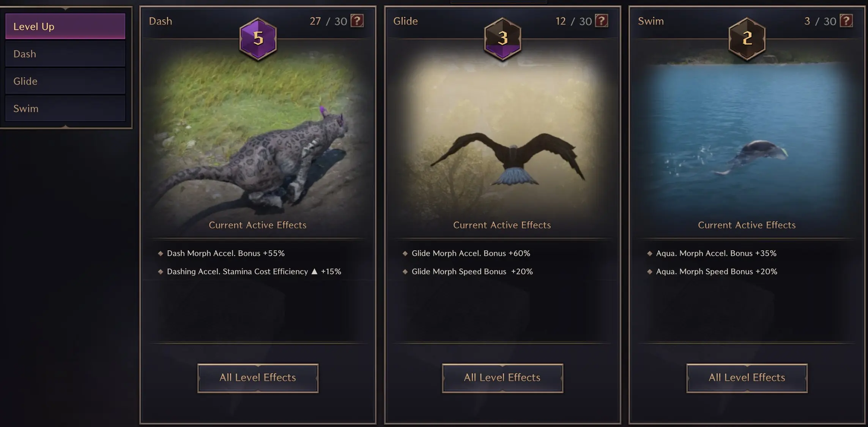868x427 pixels.
Task: Open the Glide sidebar tab
Action: pyautogui.click(x=65, y=81)
